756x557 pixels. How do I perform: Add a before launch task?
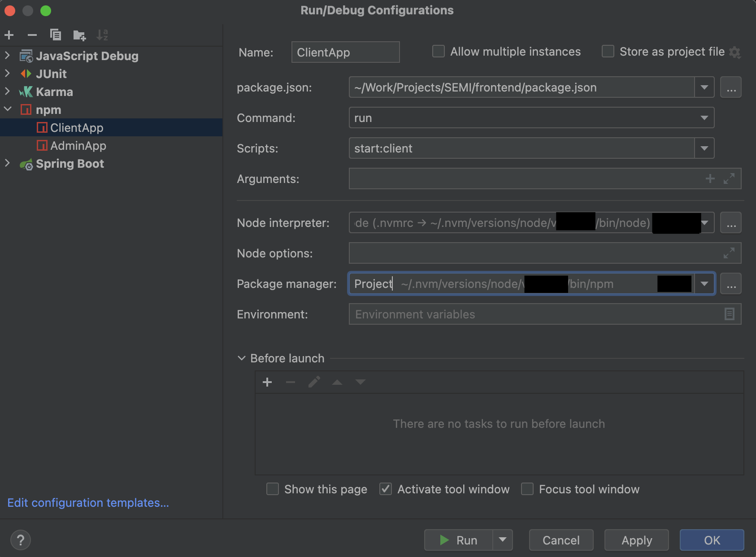pos(267,382)
